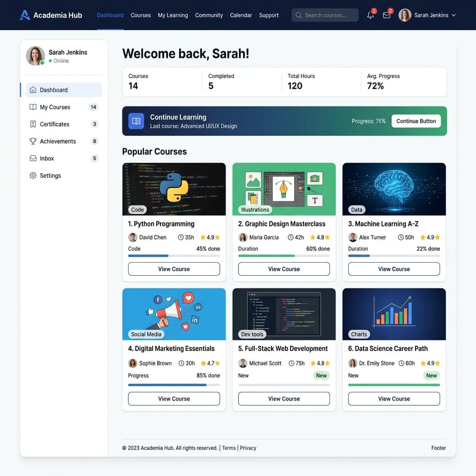Open the Python Programming course thumbnail
This screenshot has height=476, width=476.
pyautogui.click(x=174, y=189)
